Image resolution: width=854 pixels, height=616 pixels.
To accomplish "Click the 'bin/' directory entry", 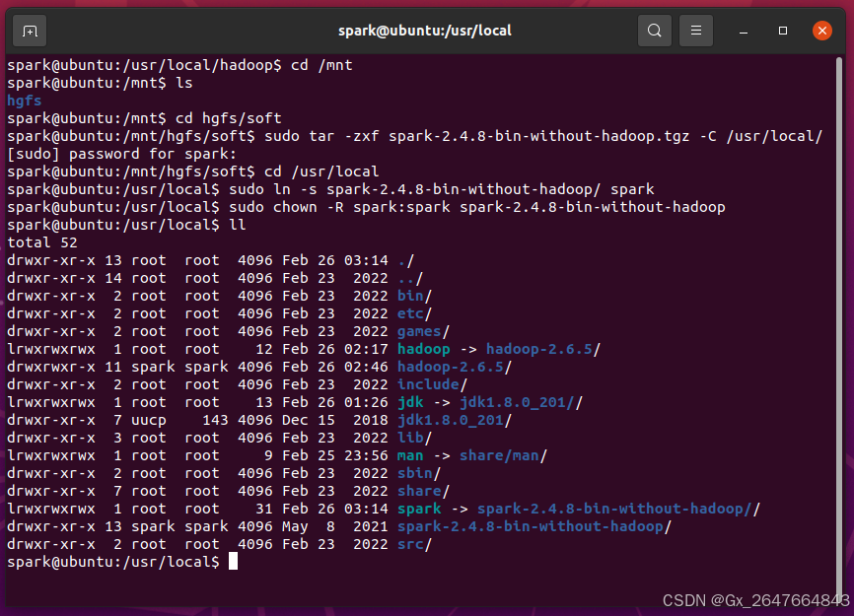I will pos(414,296).
